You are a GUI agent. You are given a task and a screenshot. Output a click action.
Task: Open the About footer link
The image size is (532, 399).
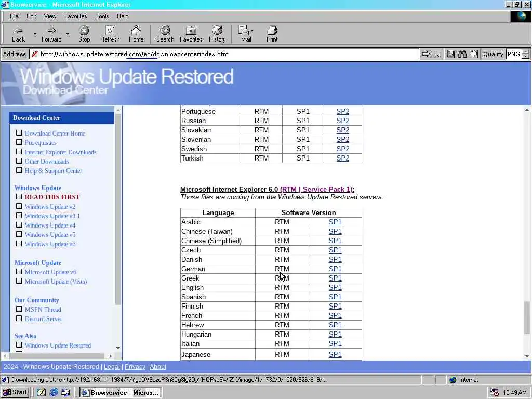[x=158, y=367]
